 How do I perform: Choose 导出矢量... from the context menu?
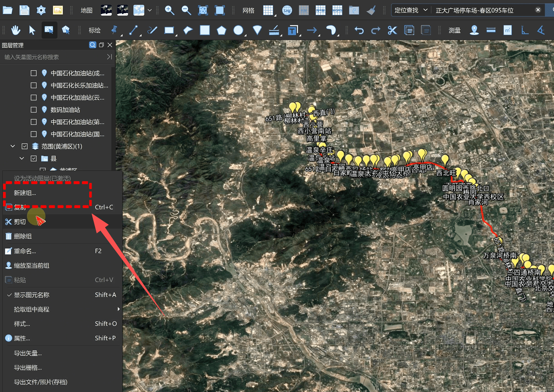(62, 353)
